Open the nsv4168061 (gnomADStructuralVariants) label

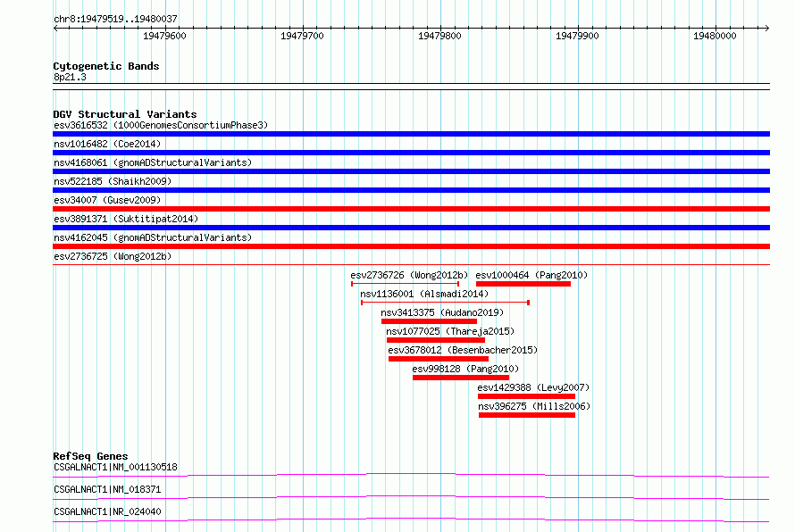pos(153,162)
